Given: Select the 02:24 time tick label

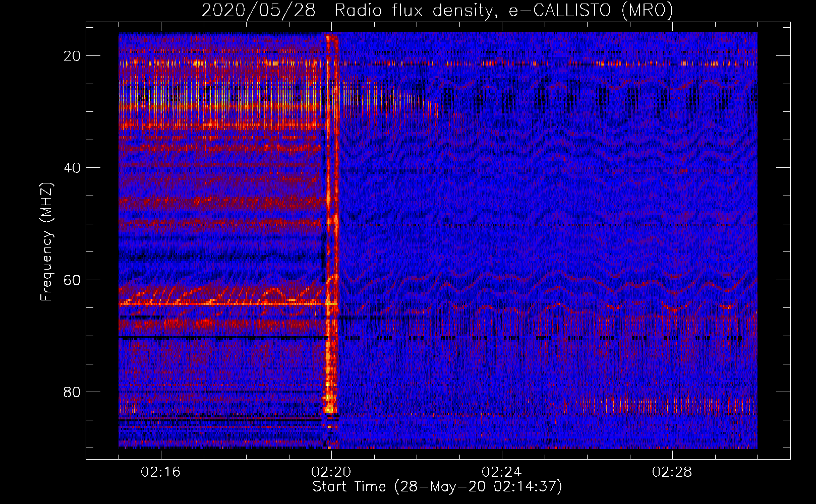Looking at the screenshot, I should (x=501, y=472).
